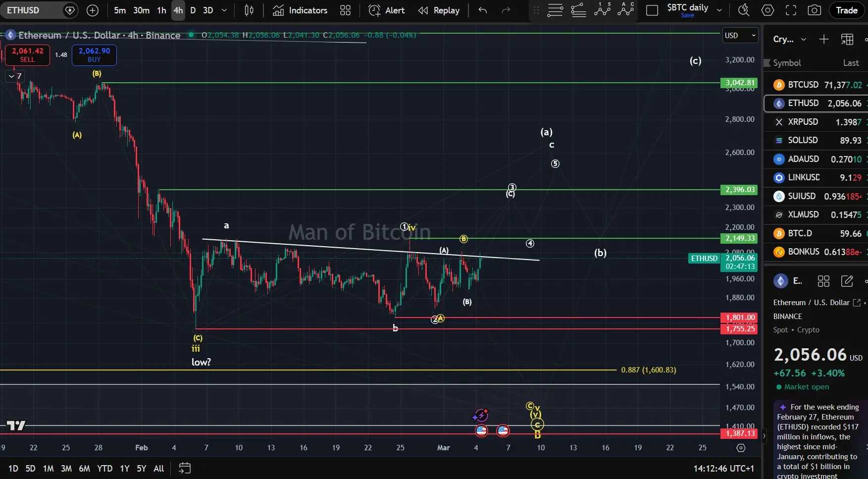Set date range to 5D
The image size is (868, 479).
pos(30,468)
